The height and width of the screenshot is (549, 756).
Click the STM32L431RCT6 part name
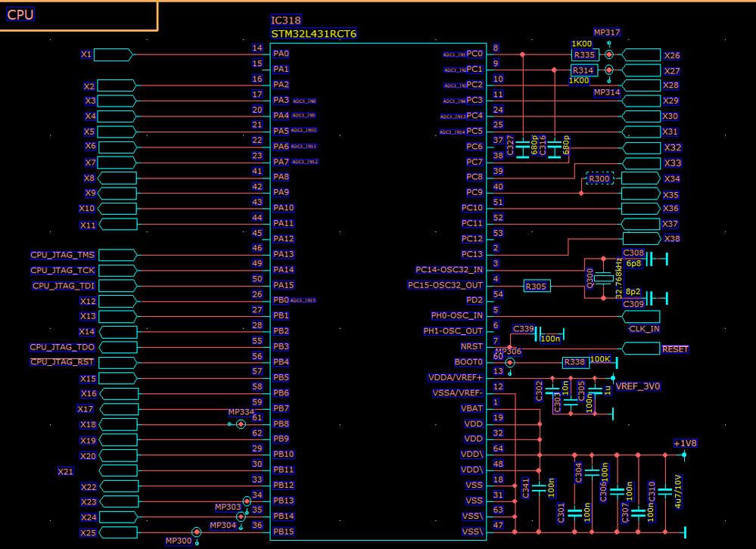pyautogui.click(x=314, y=34)
